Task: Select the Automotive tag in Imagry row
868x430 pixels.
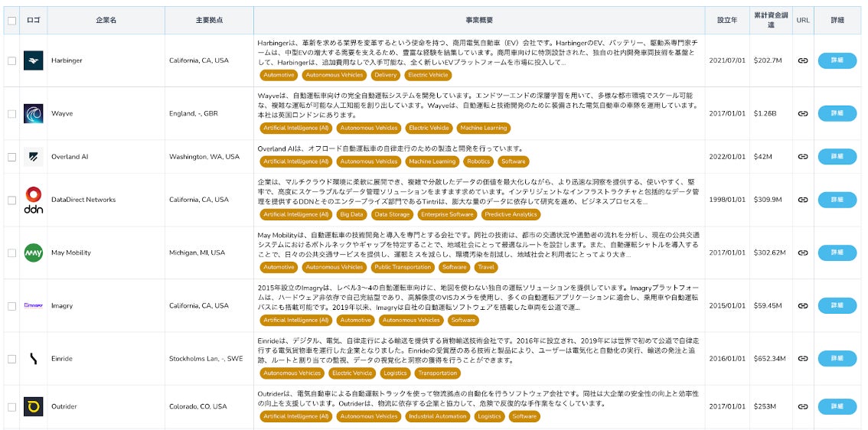Action: coord(355,320)
